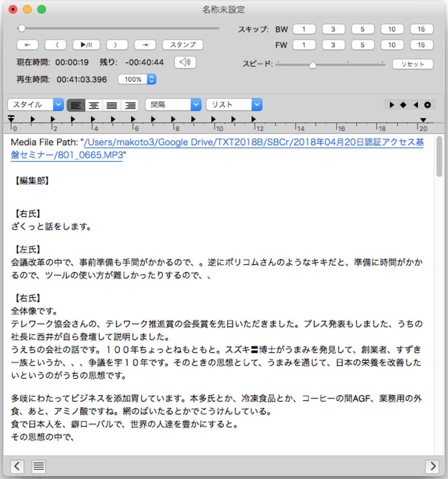The height and width of the screenshot is (479, 448).
Task: Center align text
Action: (x=94, y=105)
